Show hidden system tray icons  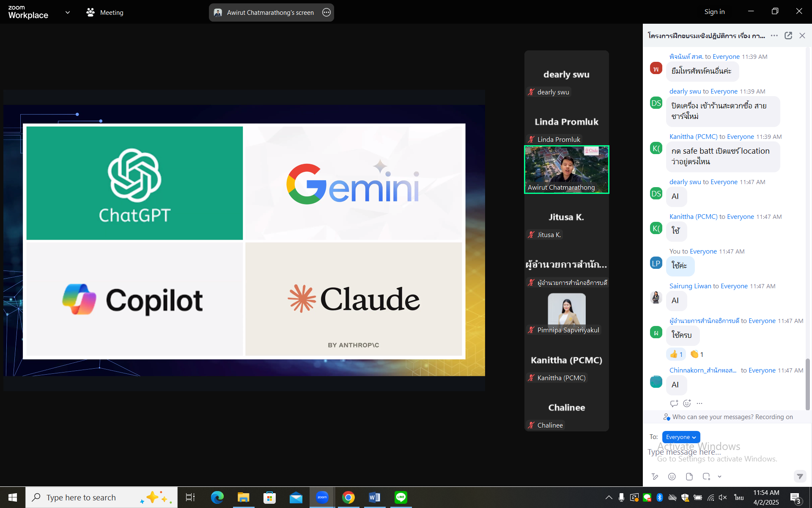[609, 497]
